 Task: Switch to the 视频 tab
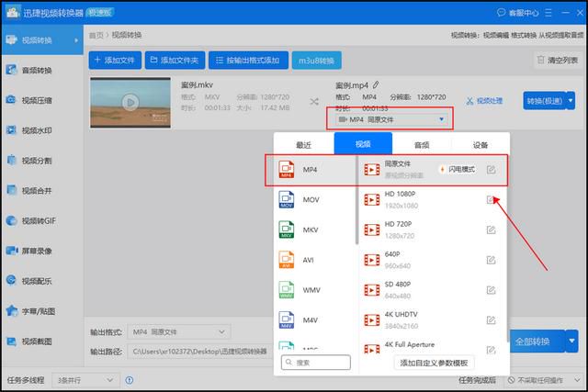[363, 143]
